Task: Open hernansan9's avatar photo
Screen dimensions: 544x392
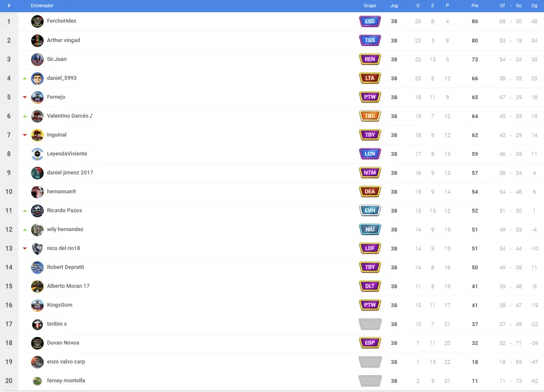Action: coord(37,192)
